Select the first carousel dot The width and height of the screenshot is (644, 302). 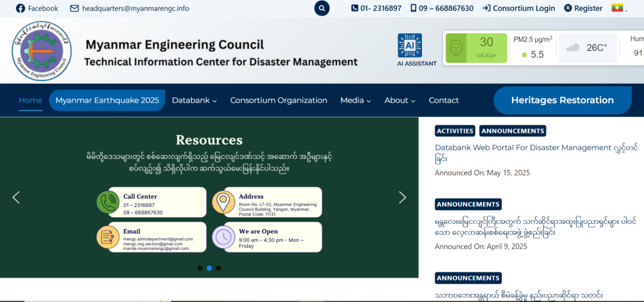(200, 268)
